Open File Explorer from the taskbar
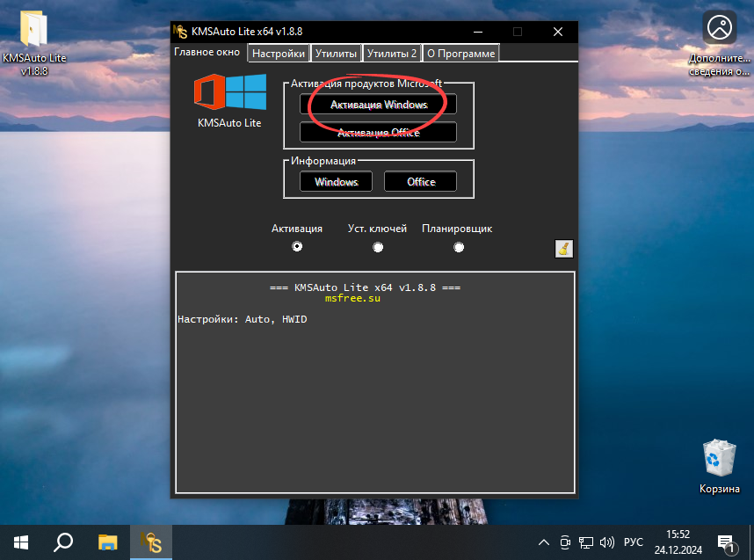 coord(106,542)
